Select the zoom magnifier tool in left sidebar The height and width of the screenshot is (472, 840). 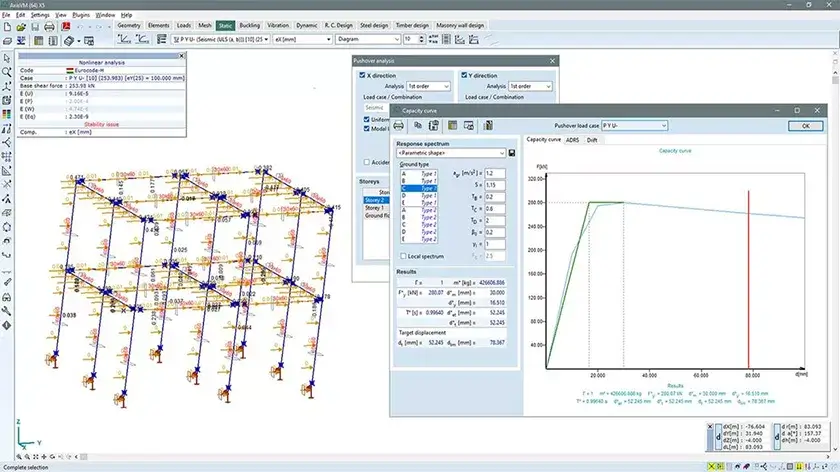(6, 72)
